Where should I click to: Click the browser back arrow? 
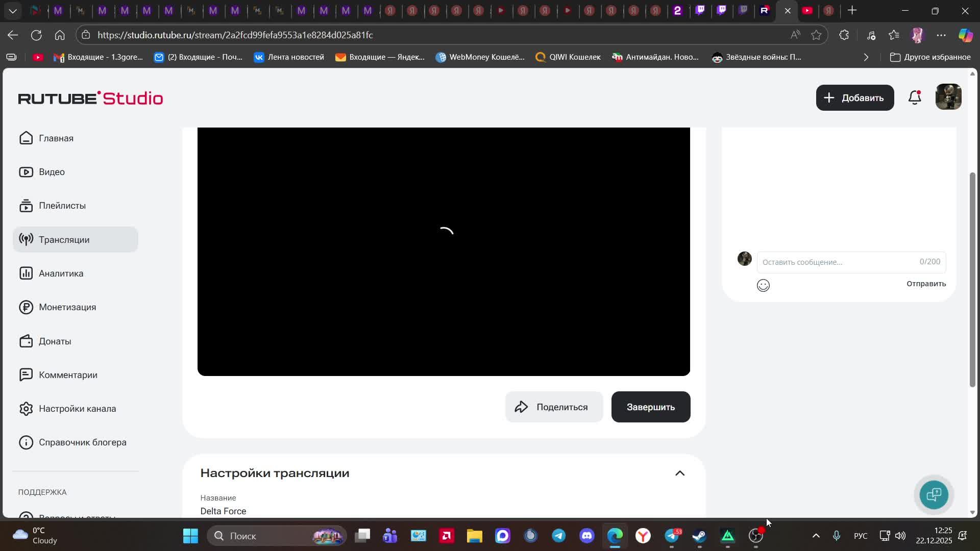(x=13, y=35)
